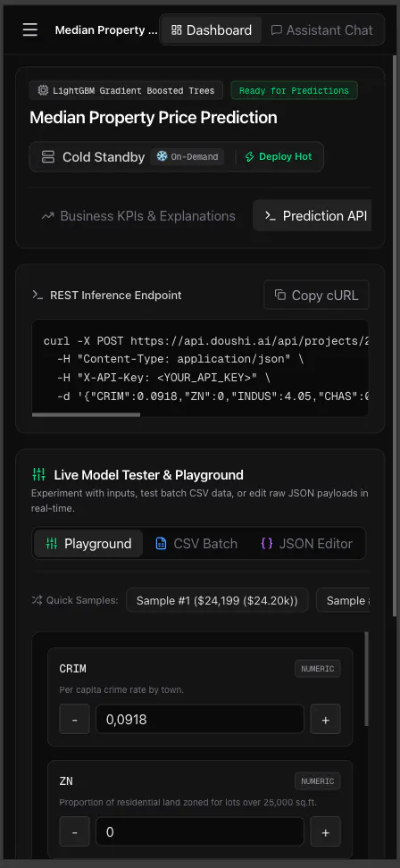400x868 pixels.
Task: Copy the cURL command
Action: tap(316, 296)
